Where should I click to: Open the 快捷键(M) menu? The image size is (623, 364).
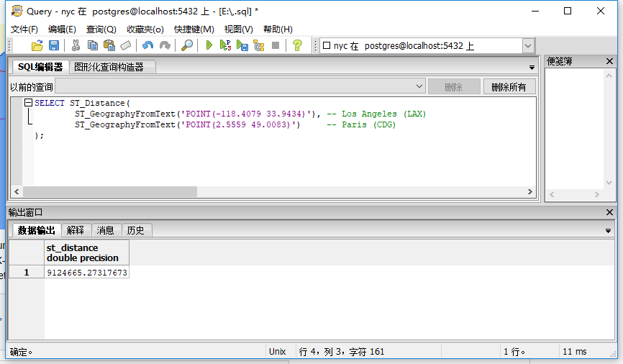pyautogui.click(x=194, y=29)
